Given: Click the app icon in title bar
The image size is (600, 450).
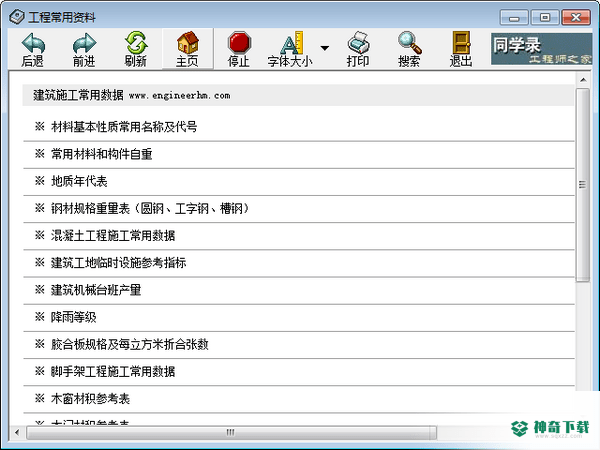Looking at the screenshot, I should 17,17.
